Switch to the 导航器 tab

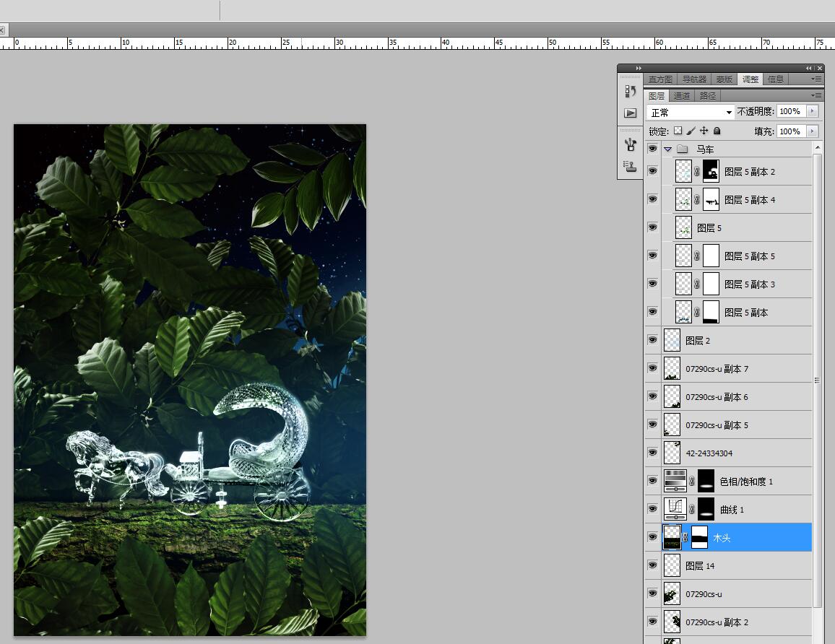click(694, 79)
